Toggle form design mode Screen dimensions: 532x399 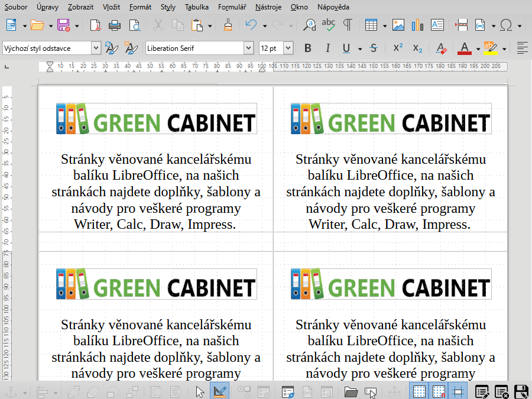(x=220, y=392)
